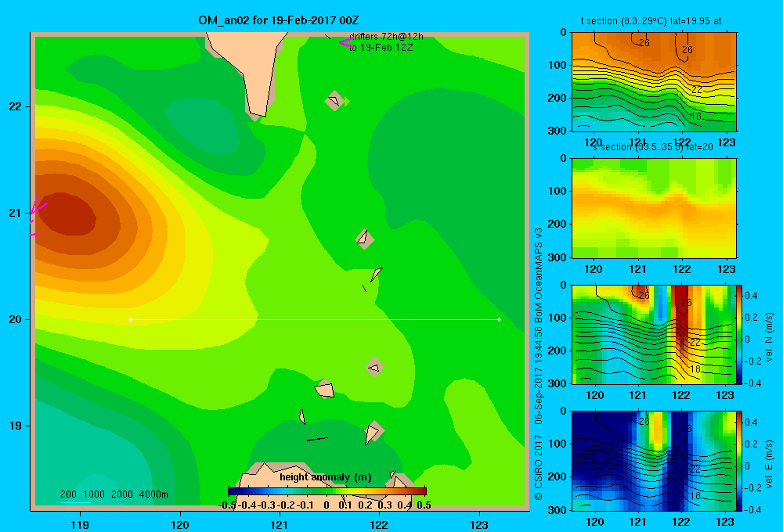Open the temperature section plot
The height and width of the screenshot is (532, 783).
pos(654,81)
